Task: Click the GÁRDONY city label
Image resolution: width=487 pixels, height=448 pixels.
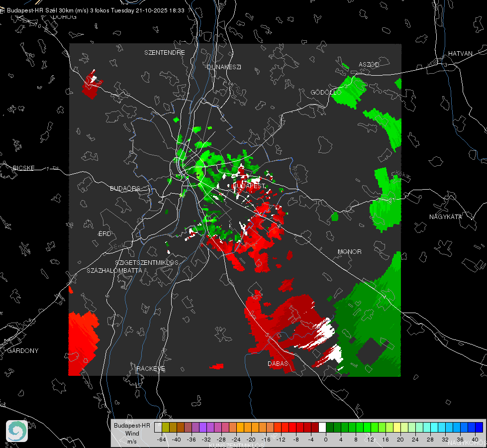Action: 23,351
